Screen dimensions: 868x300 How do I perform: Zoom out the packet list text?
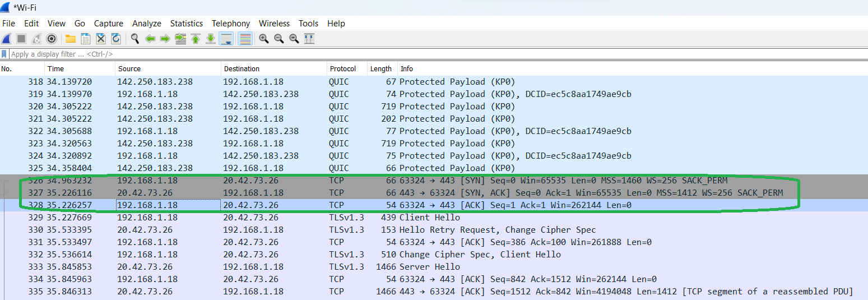[278, 39]
